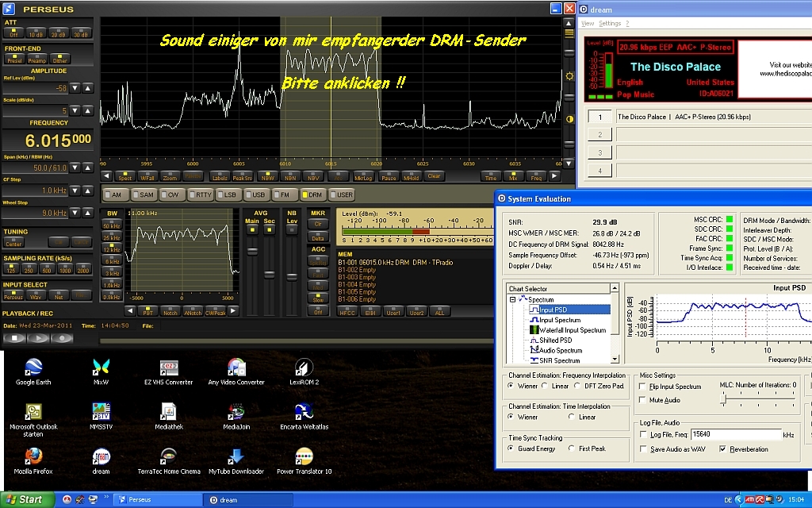Click the Perseus play button
Image resolution: width=812 pixels, height=508 pixels.
pyautogui.click(x=38, y=338)
